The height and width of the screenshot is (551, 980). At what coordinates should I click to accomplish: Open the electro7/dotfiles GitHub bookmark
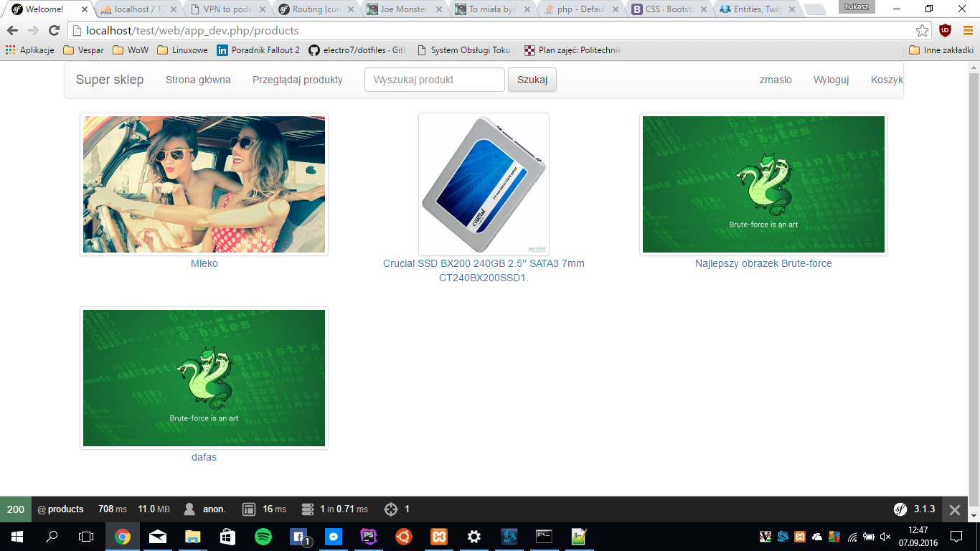[358, 50]
